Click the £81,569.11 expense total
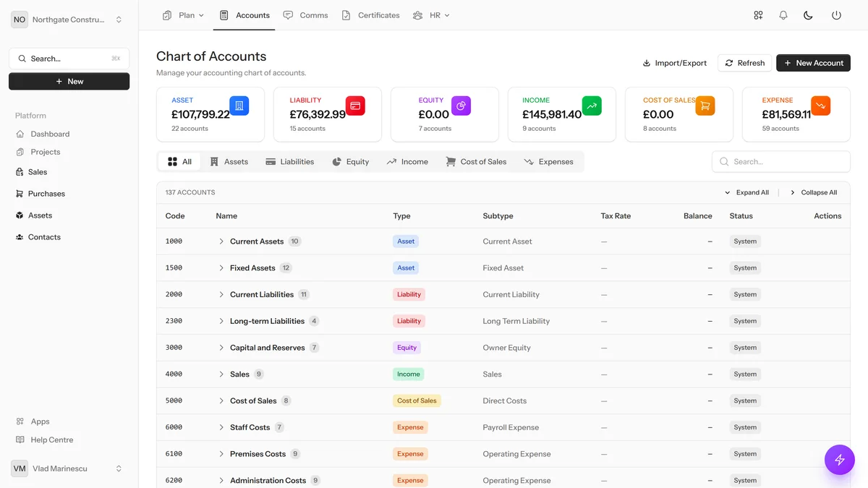The width and height of the screenshot is (868, 488). [786, 114]
